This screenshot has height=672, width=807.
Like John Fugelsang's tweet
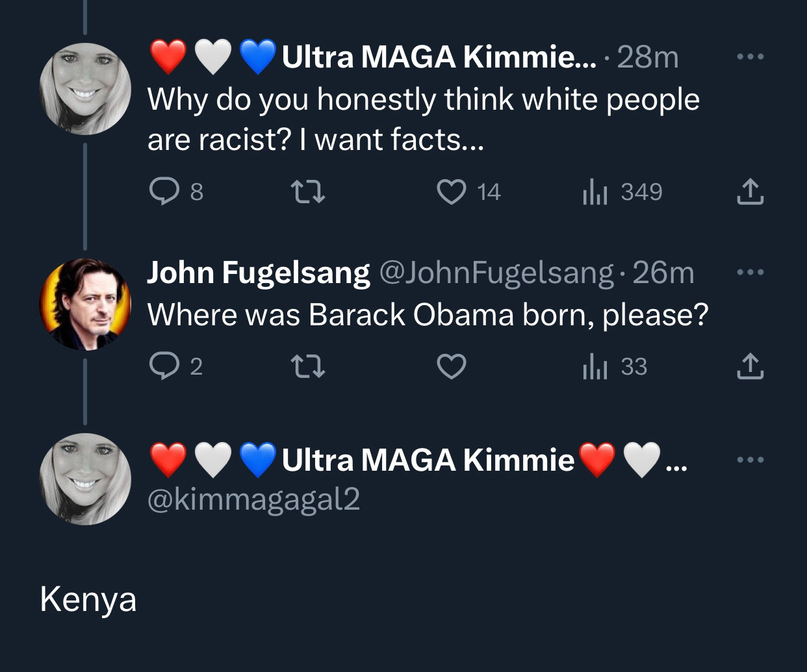[x=452, y=367]
